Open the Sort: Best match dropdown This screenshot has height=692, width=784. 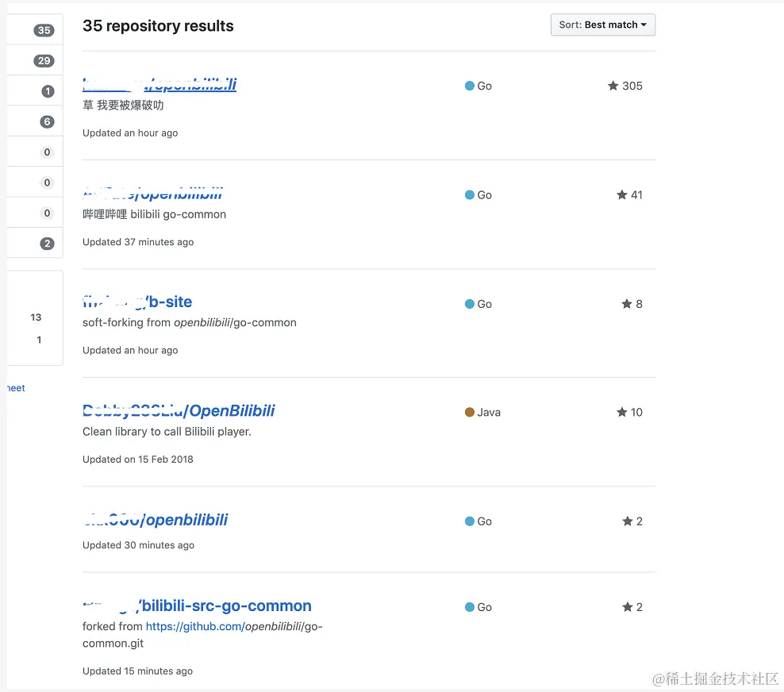[x=602, y=25]
